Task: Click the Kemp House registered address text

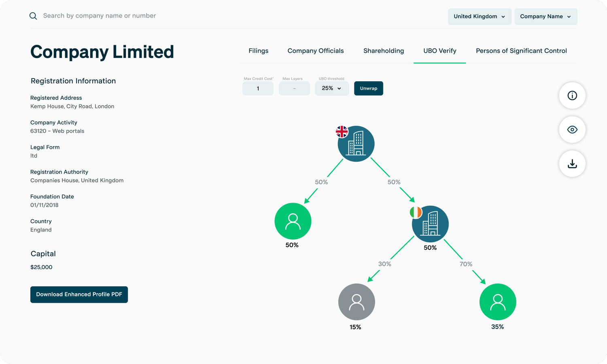Action: point(72,106)
